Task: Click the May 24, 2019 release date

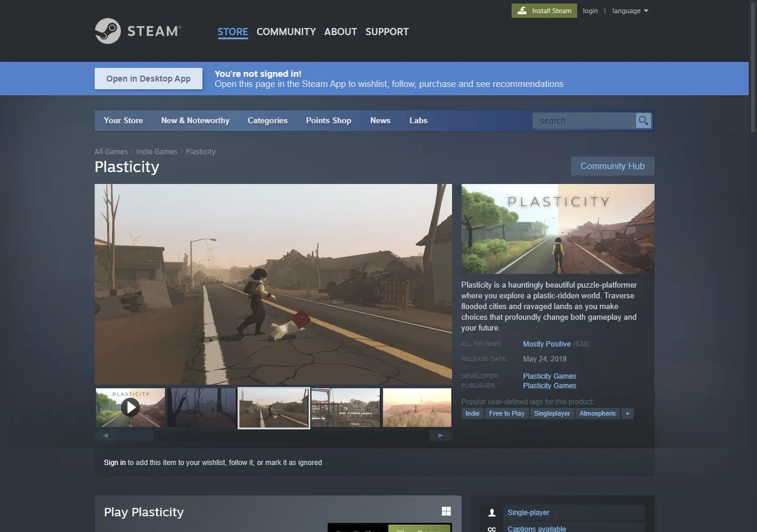Action: click(x=545, y=359)
